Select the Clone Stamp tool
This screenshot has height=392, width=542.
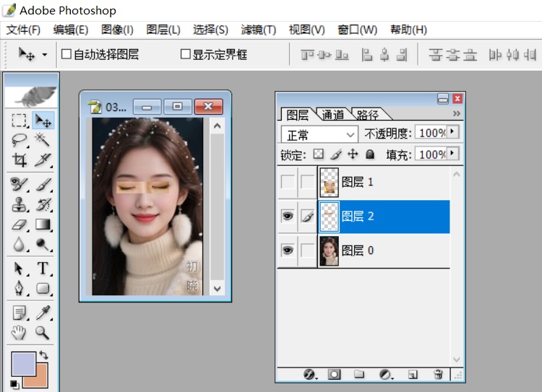coord(20,204)
